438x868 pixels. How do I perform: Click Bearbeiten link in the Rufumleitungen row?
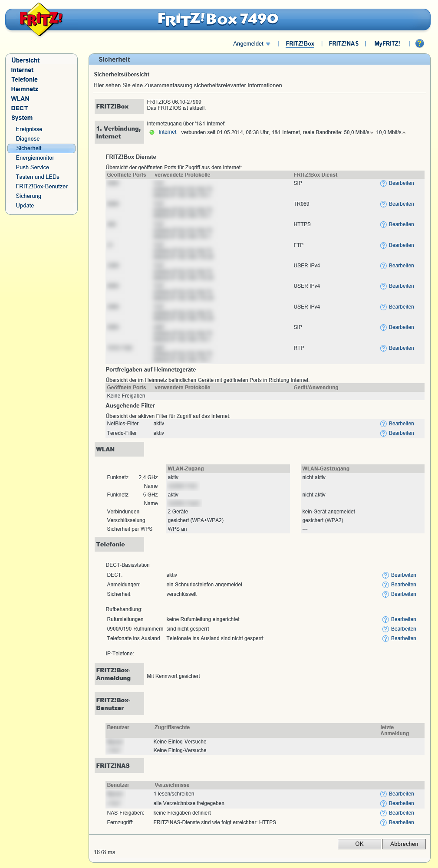[x=404, y=619]
